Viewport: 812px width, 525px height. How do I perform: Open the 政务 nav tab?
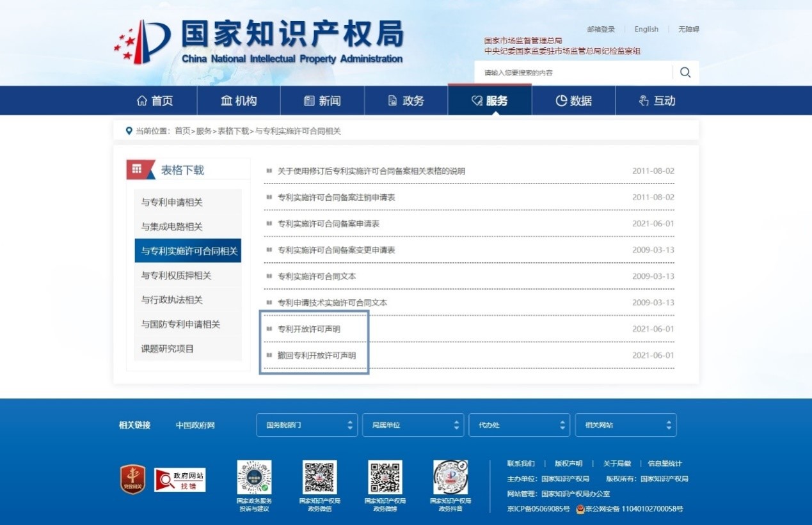[406, 101]
